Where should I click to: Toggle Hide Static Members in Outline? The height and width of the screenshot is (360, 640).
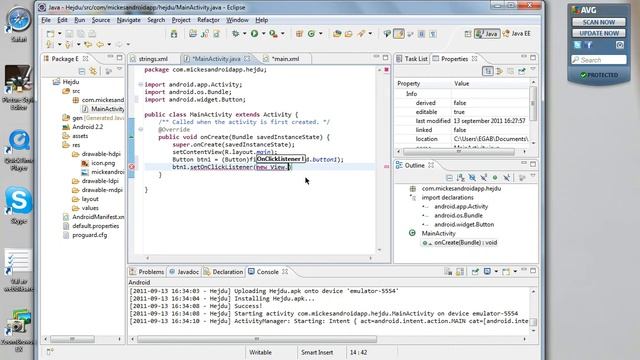[x=483, y=178]
